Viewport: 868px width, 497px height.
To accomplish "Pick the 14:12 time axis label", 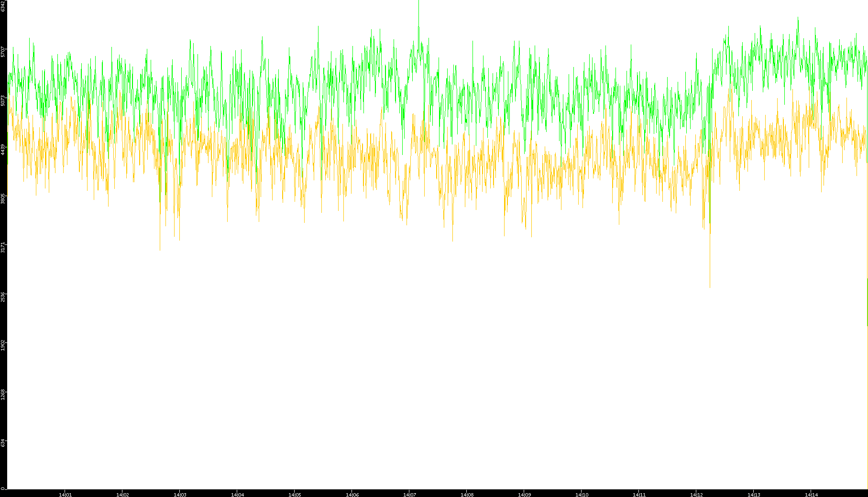I will click(696, 495).
